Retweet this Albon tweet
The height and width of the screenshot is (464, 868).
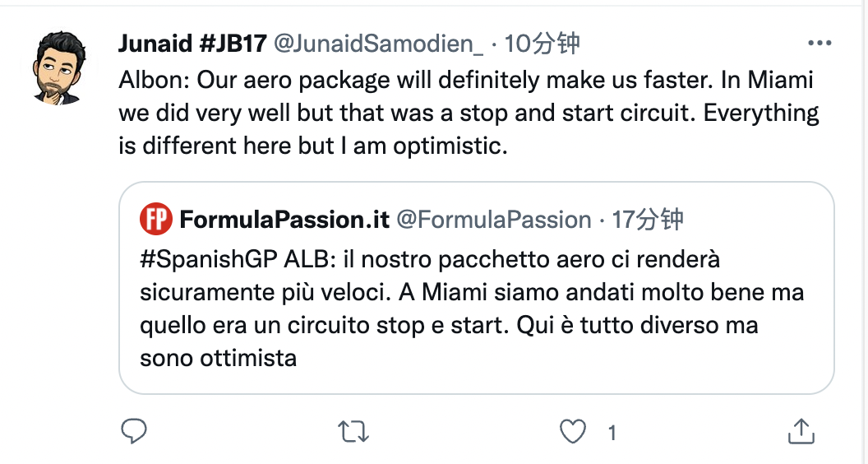click(x=353, y=431)
